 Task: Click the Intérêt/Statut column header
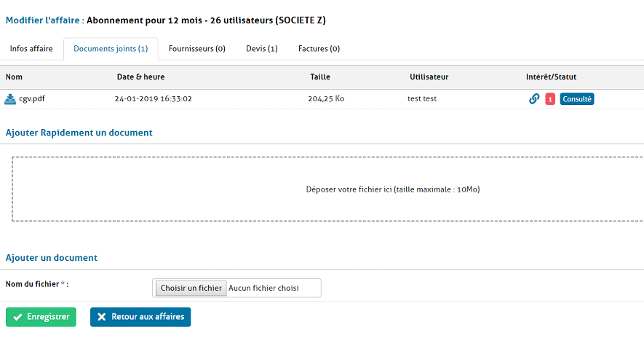coord(551,77)
